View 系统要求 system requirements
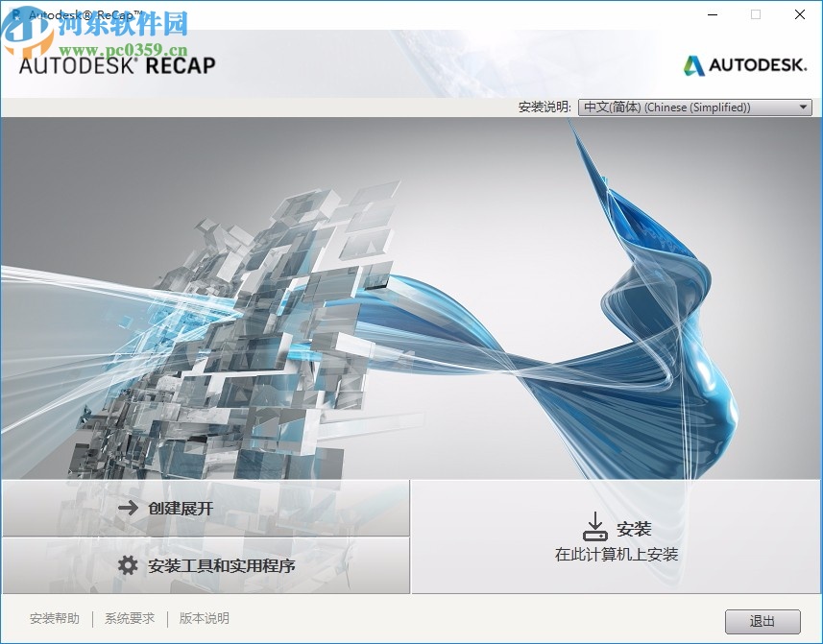This screenshot has width=823, height=644. coord(128,619)
